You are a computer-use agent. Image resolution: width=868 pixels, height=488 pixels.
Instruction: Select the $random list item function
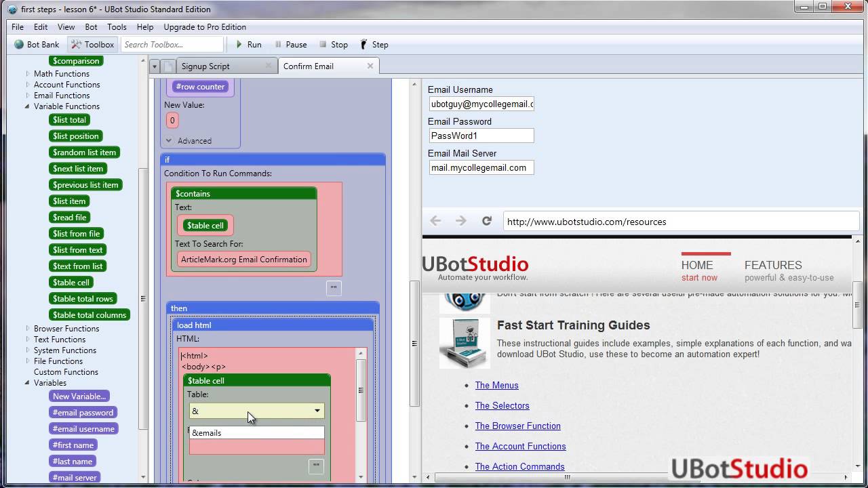click(84, 152)
